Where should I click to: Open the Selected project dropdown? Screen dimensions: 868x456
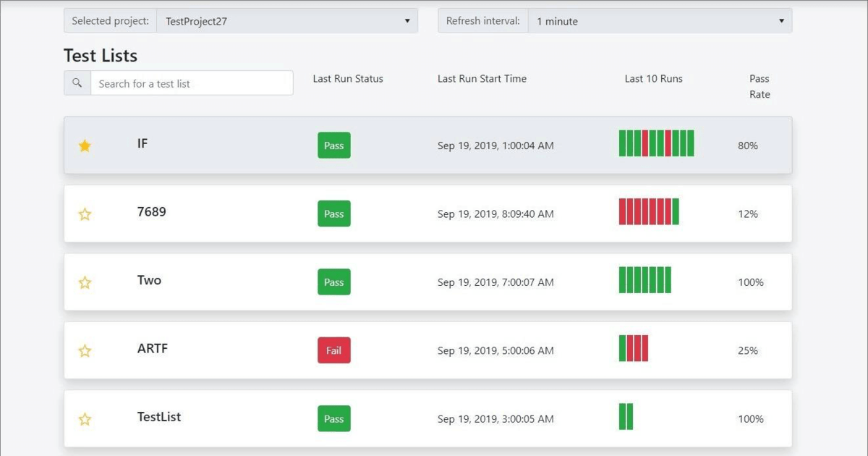(287, 21)
